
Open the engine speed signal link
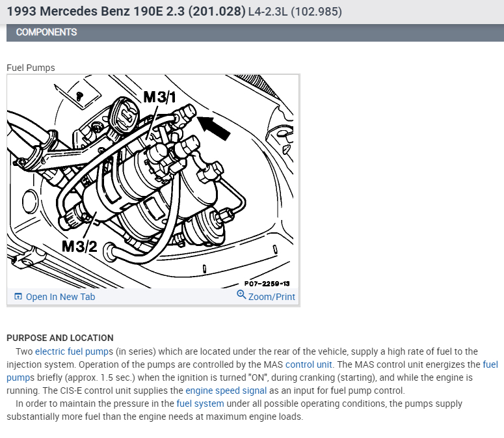(226, 390)
